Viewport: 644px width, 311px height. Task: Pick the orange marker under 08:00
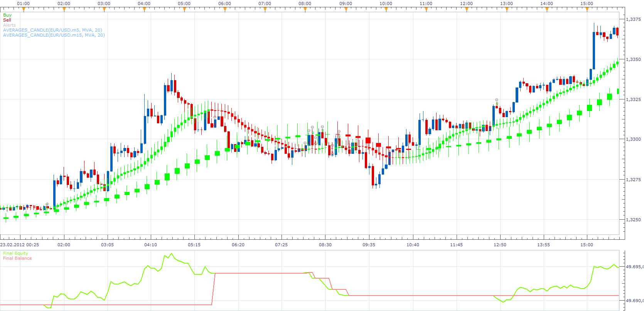[305, 10]
